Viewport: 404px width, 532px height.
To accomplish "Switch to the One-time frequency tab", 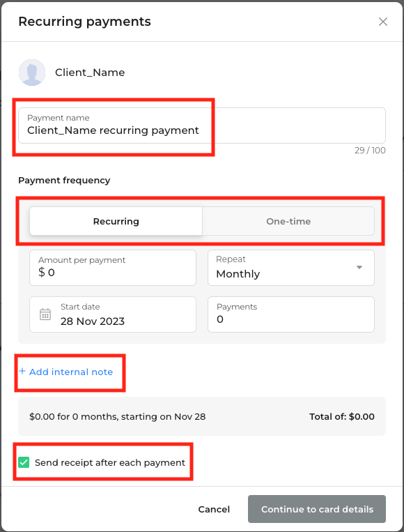I will [288, 221].
